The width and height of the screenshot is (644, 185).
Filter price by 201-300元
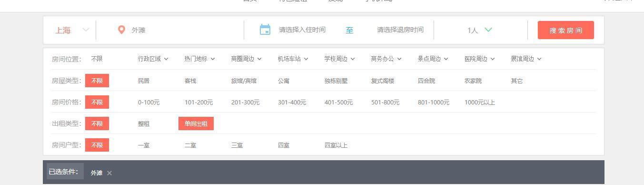coord(246,103)
